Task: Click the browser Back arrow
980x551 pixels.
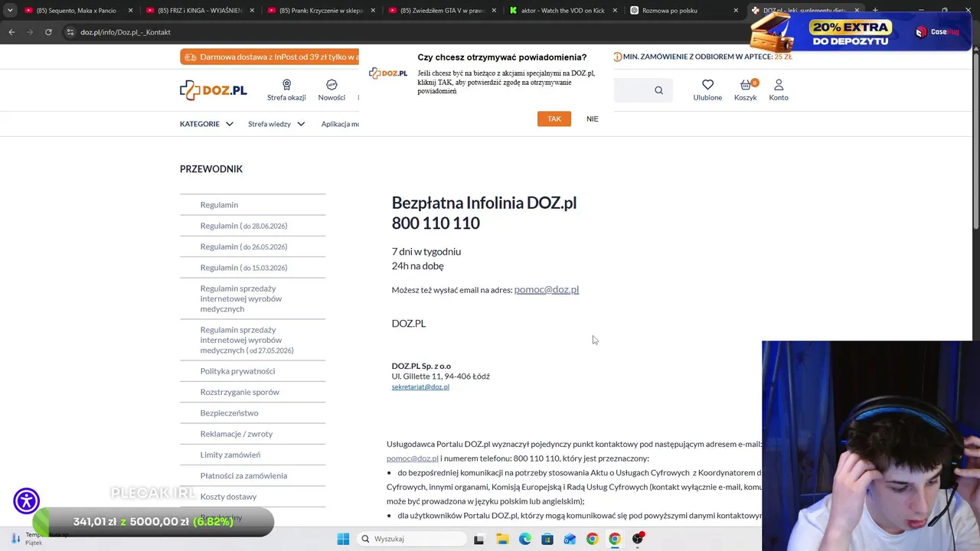Action: (x=11, y=32)
